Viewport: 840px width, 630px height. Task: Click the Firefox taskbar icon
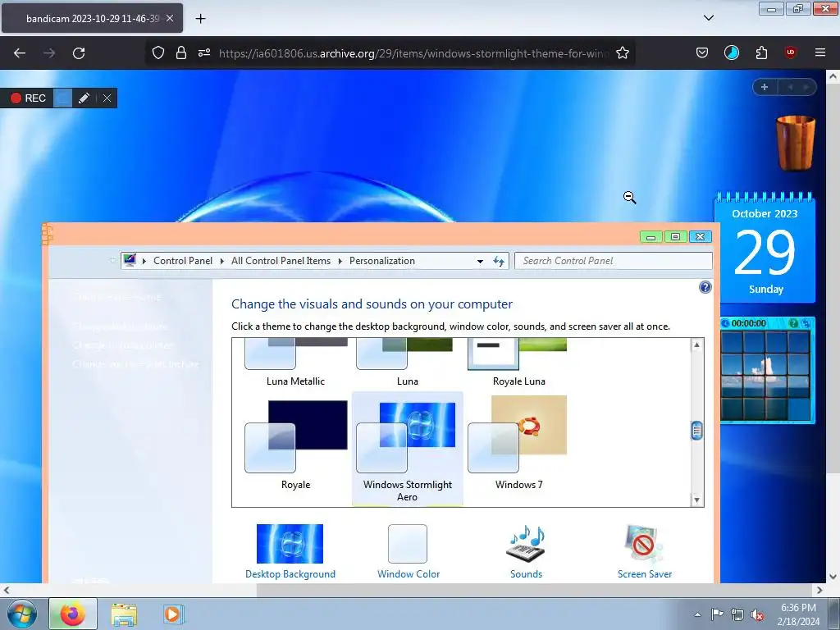tap(73, 614)
